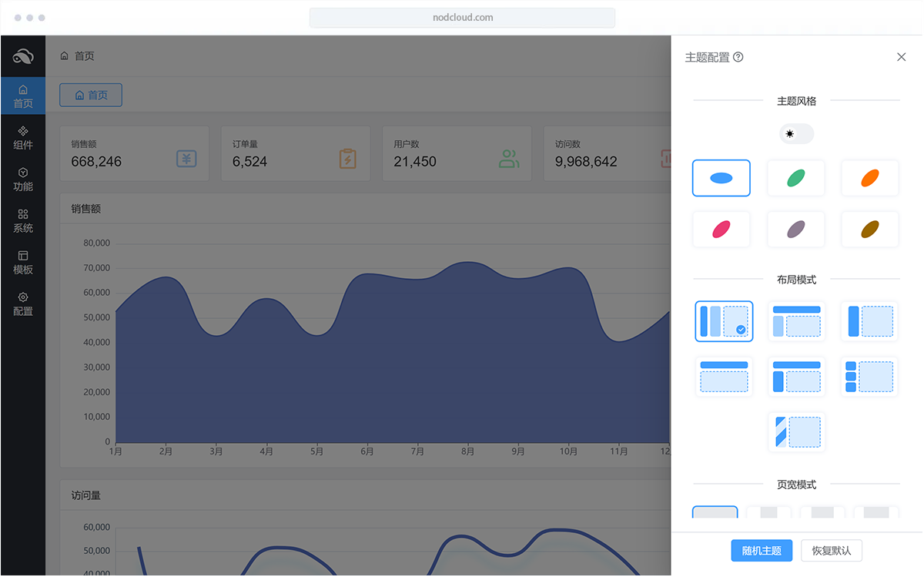Click the users icon on 用户数 card
The height and width of the screenshot is (577, 924).
click(509, 159)
